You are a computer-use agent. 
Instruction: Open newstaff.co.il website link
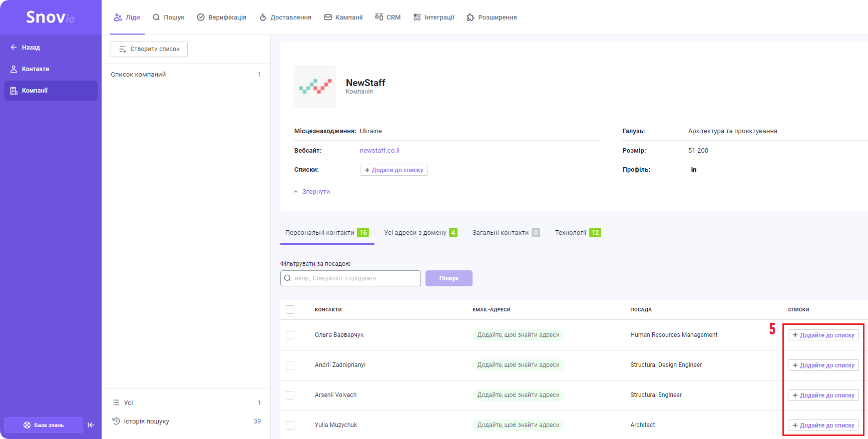click(379, 151)
